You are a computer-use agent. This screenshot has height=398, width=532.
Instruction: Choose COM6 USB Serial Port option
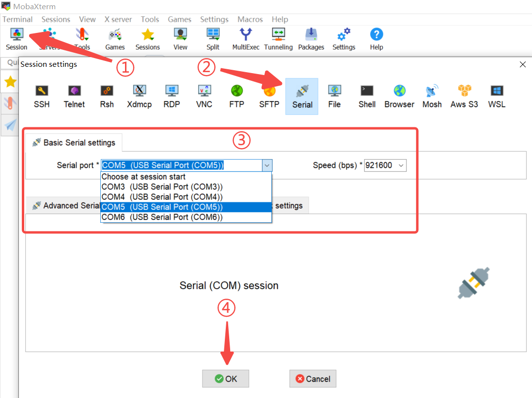[162, 217]
